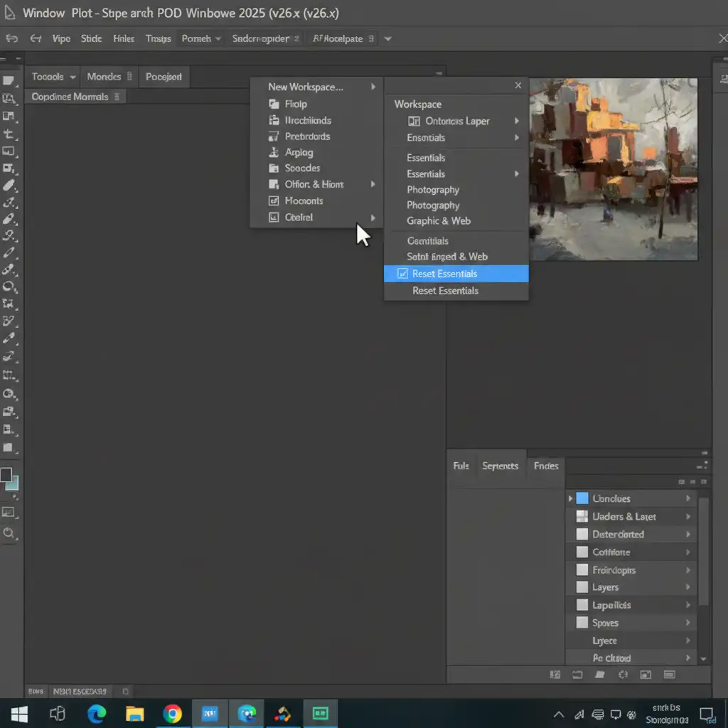728x728 pixels.
Task: Click the undo arrow icon at top left
Action: coord(12,38)
